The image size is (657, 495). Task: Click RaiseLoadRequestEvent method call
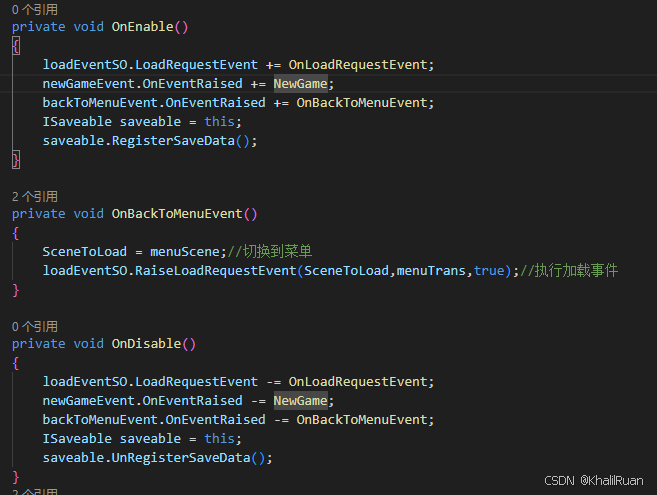coord(216,271)
